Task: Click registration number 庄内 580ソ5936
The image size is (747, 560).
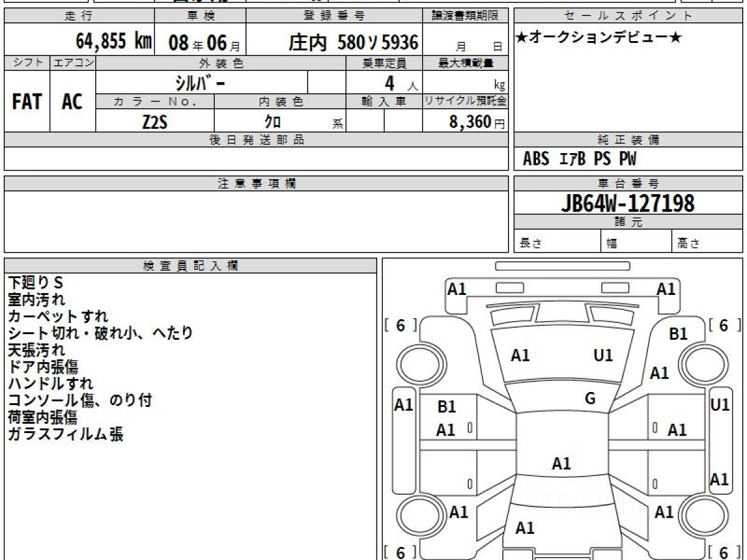Action: click(353, 42)
